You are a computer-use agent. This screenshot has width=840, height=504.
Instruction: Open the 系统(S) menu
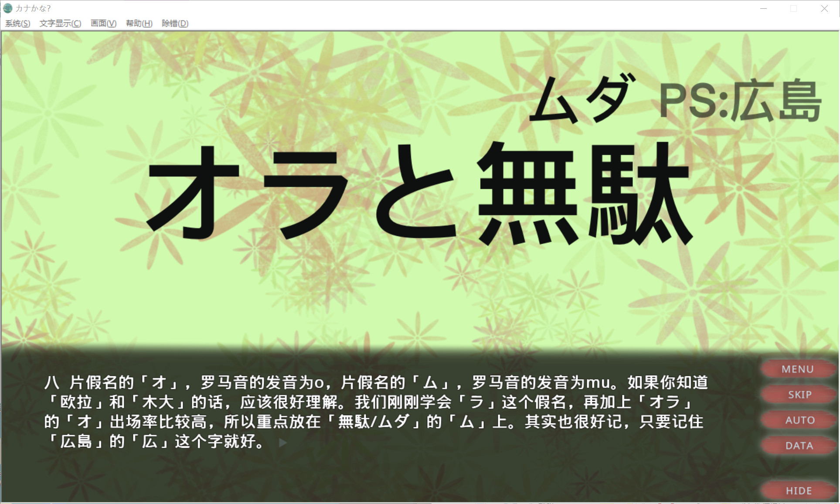[17, 23]
